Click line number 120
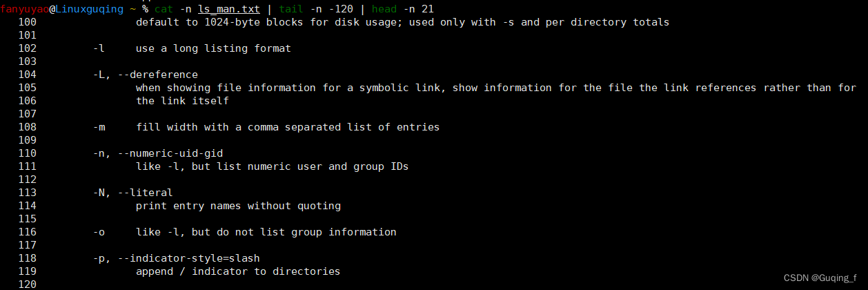The height and width of the screenshot is (290, 868). [x=27, y=284]
